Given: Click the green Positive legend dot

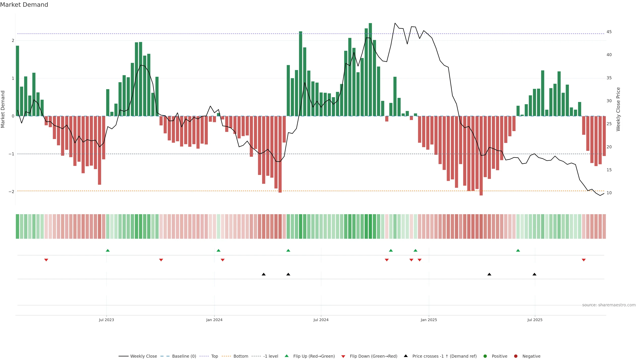Looking at the screenshot, I should pos(485,356).
